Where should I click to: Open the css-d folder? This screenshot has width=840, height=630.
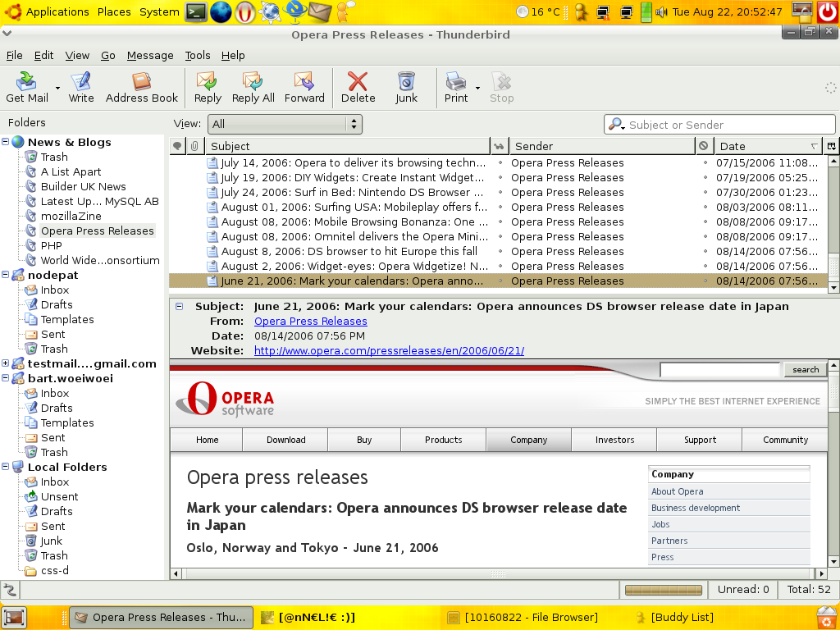55,571
